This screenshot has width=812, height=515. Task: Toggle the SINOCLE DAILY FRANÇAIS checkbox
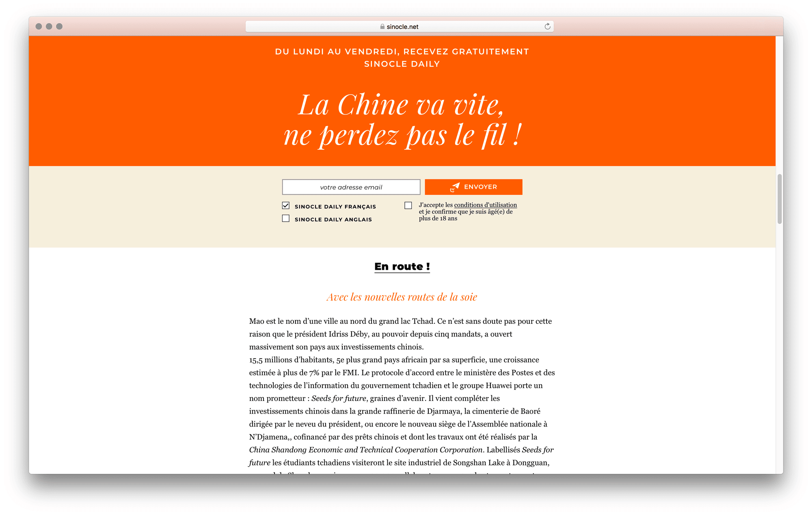click(285, 205)
